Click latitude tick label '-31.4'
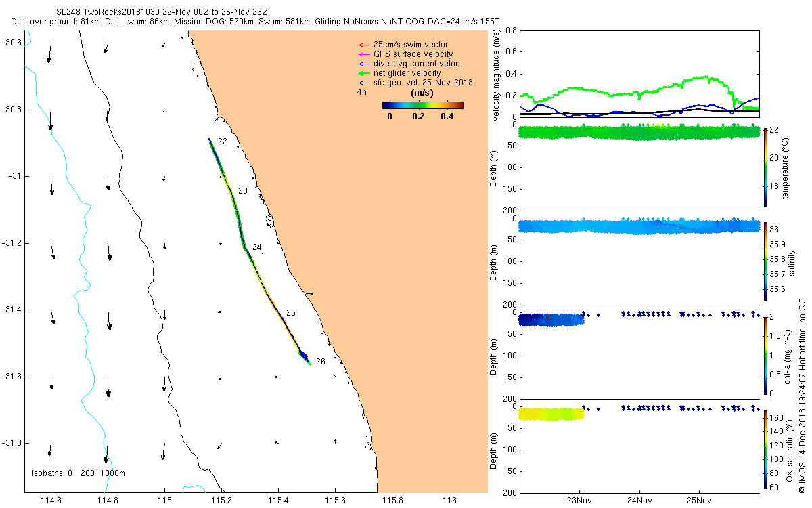812x508 pixels. click(12, 310)
